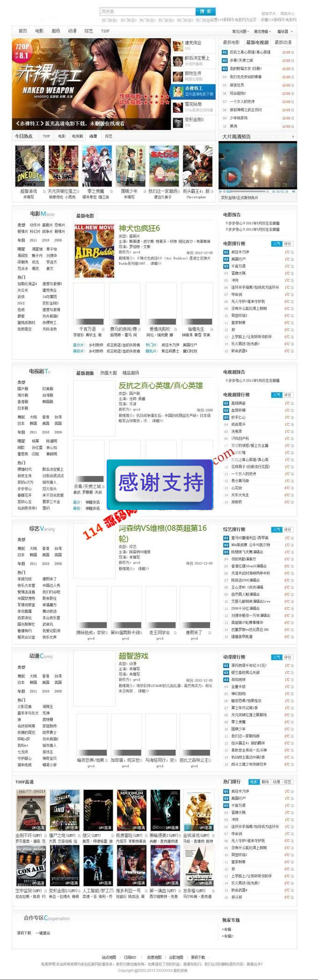Click the trailer video play button
This screenshot has width=318, height=980.
pyautogui.click(x=231, y=177)
